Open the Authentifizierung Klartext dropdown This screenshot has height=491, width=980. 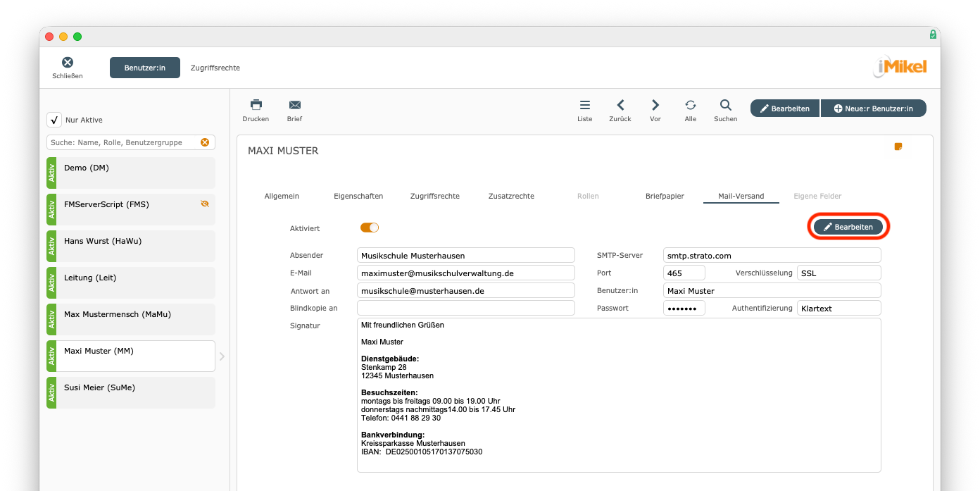pyautogui.click(x=839, y=308)
